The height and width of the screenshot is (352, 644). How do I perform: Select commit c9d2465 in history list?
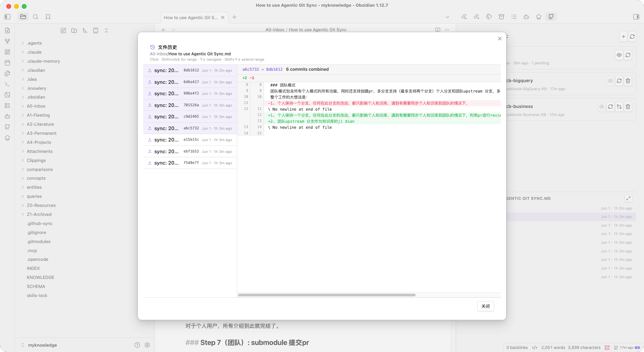pos(190,117)
